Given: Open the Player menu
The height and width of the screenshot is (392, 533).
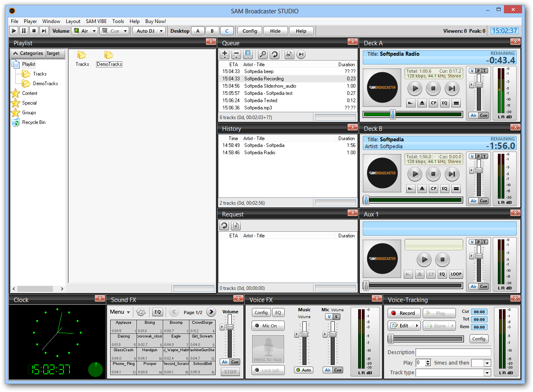Looking at the screenshot, I should pos(30,21).
